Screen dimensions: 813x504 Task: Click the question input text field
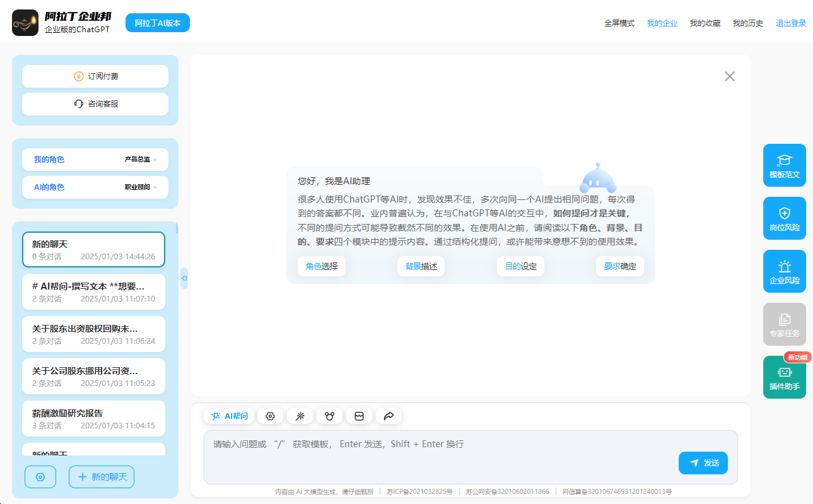click(x=442, y=445)
